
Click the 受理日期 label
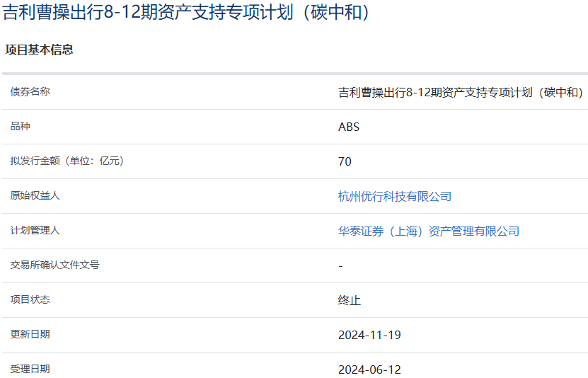click(x=30, y=369)
